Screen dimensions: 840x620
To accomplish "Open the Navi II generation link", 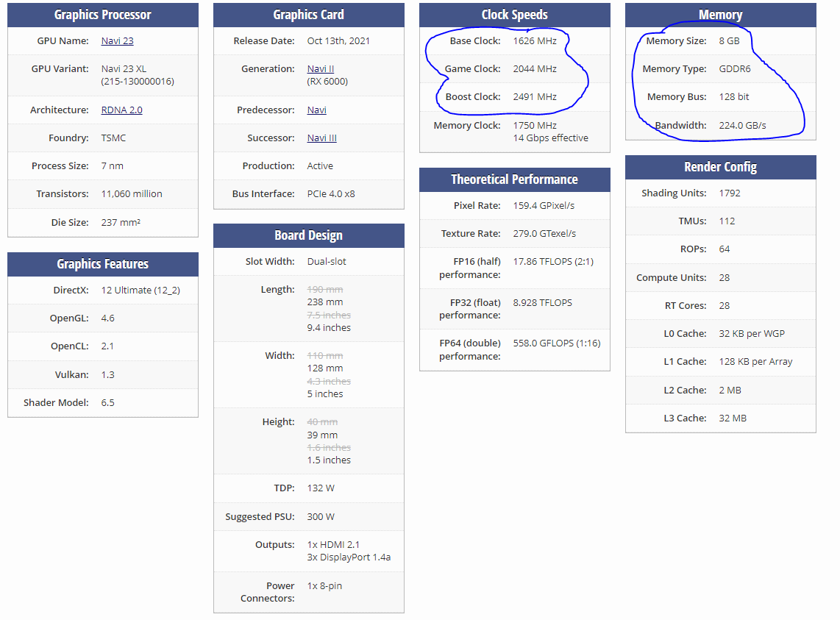I will pyautogui.click(x=321, y=68).
